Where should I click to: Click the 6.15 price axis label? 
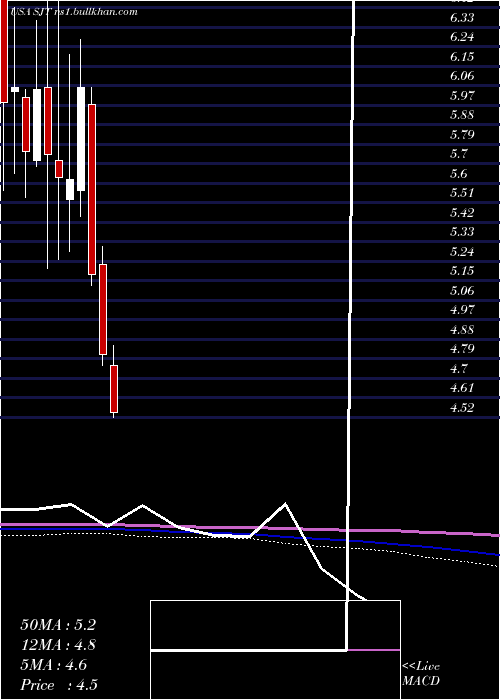[x=462, y=57]
